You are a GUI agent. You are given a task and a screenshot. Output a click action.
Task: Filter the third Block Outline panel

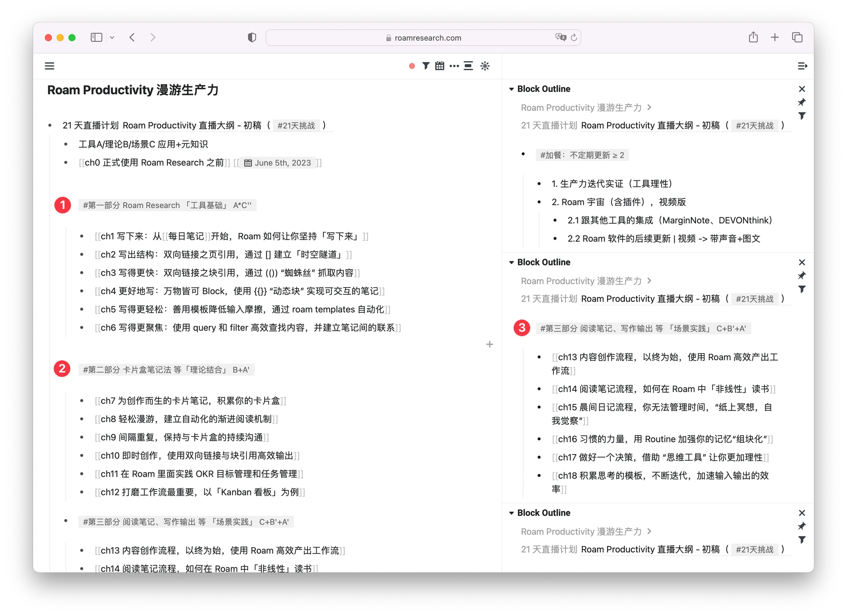tap(802, 540)
